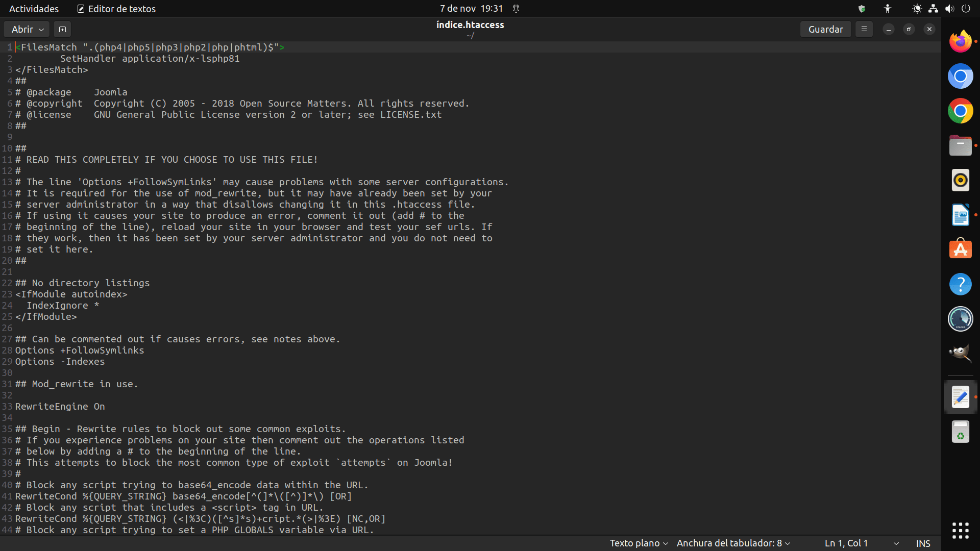The height and width of the screenshot is (551, 980).
Task: Open Firefox from the dock
Action: click(x=960, y=41)
